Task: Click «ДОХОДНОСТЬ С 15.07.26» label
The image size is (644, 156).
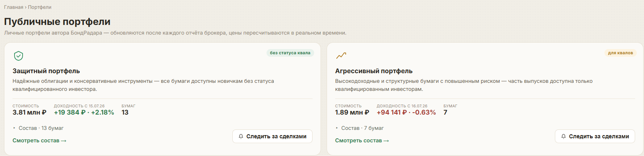Action: pos(79,106)
